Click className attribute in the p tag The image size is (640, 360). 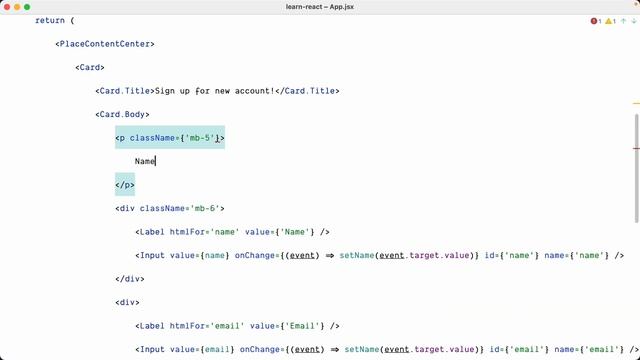152,138
